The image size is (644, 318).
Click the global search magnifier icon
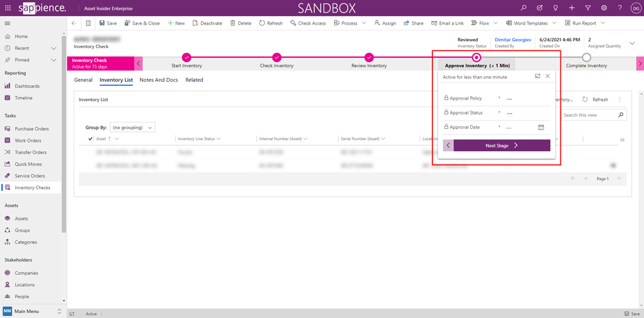524,8
